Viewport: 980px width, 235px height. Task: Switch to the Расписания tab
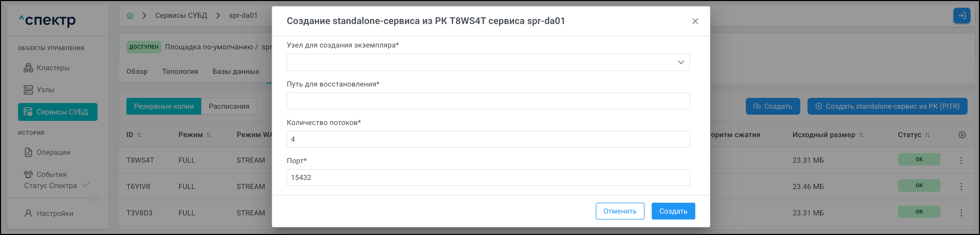(229, 106)
